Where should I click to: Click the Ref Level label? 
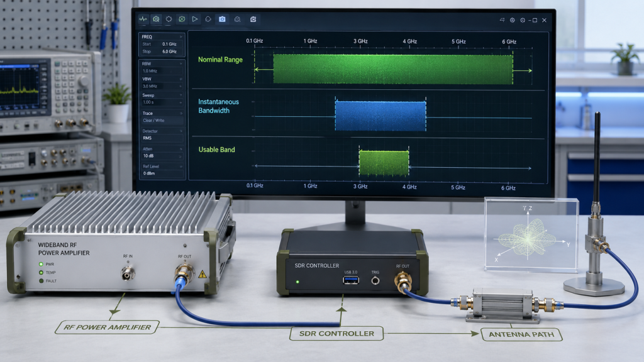(151, 166)
